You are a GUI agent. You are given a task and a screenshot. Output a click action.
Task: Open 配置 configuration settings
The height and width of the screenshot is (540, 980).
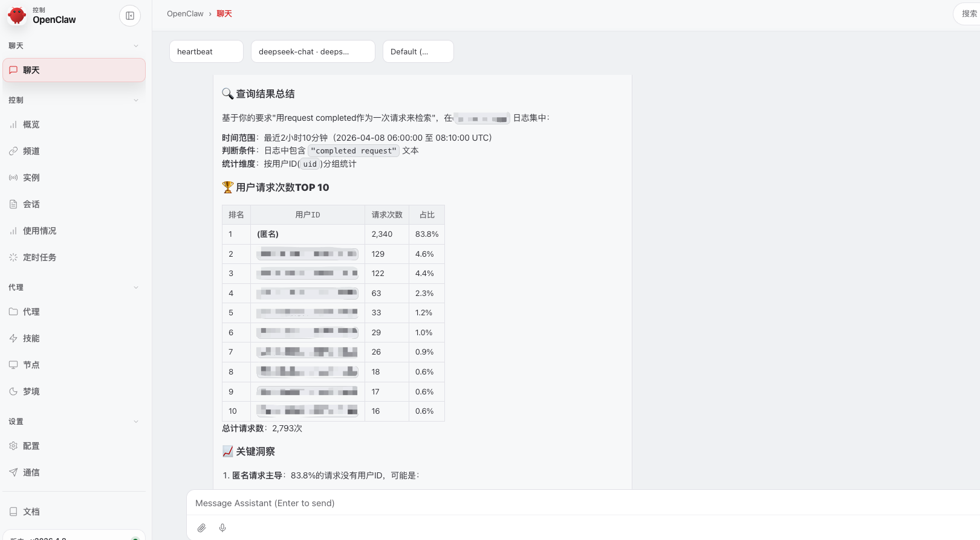click(x=31, y=446)
